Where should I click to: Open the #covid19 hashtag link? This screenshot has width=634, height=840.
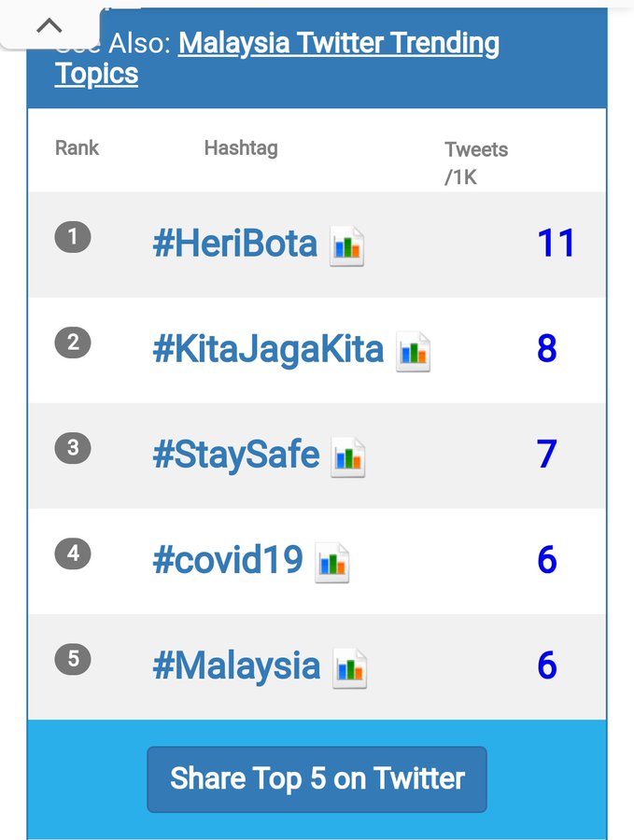[228, 560]
